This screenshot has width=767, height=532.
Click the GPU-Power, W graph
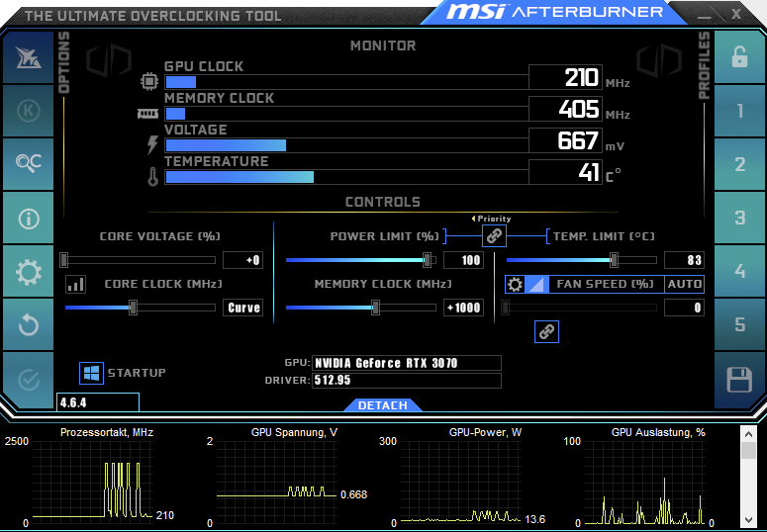tap(461, 482)
